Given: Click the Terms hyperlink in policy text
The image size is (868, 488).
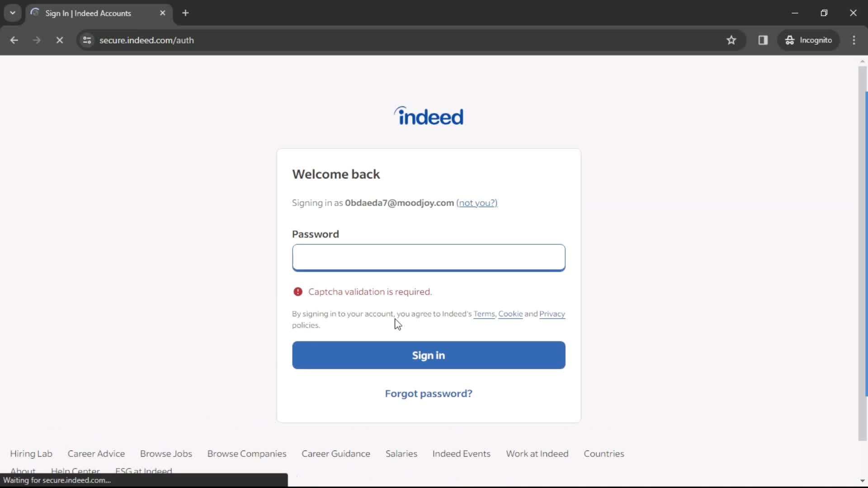Looking at the screenshot, I should pyautogui.click(x=484, y=314).
